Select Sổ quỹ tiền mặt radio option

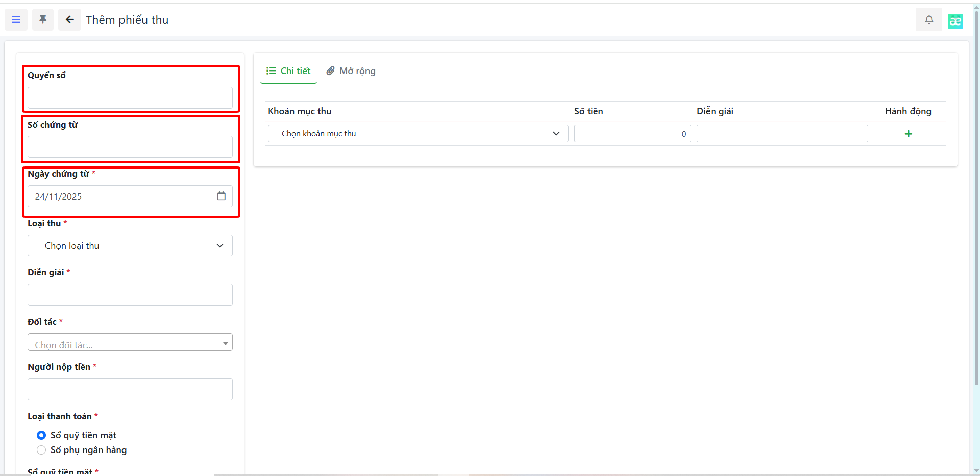(x=41, y=435)
